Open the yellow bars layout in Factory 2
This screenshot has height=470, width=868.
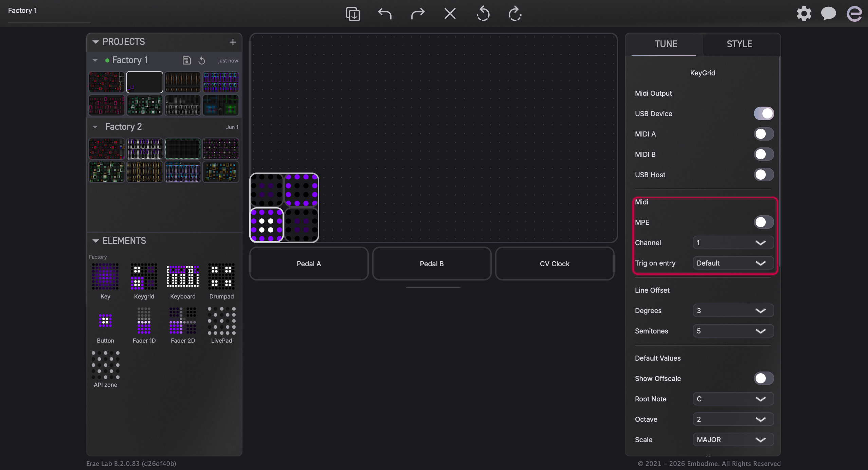coord(145,172)
